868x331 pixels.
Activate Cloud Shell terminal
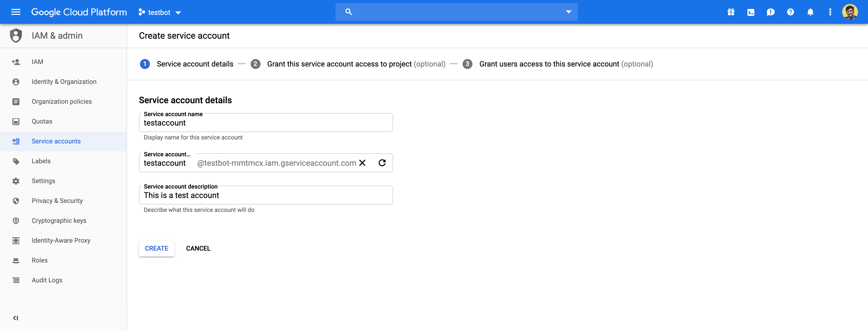(751, 12)
